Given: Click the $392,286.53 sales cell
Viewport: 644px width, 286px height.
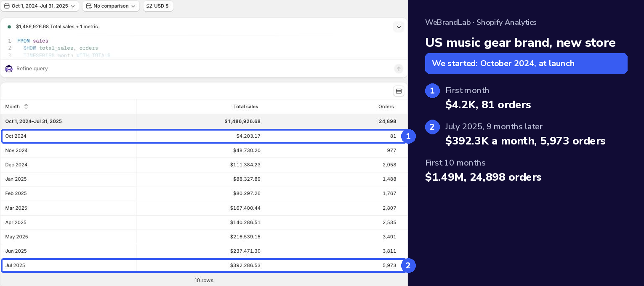Looking at the screenshot, I should (245, 265).
